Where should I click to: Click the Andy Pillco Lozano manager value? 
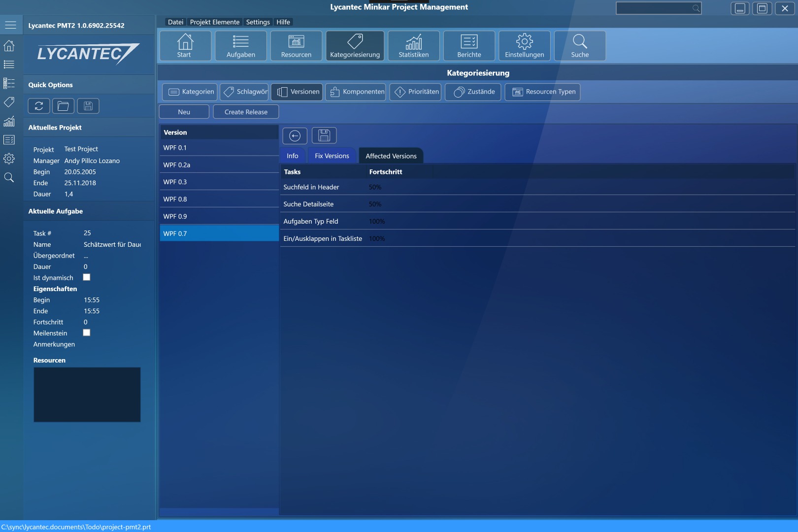pos(92,161)
